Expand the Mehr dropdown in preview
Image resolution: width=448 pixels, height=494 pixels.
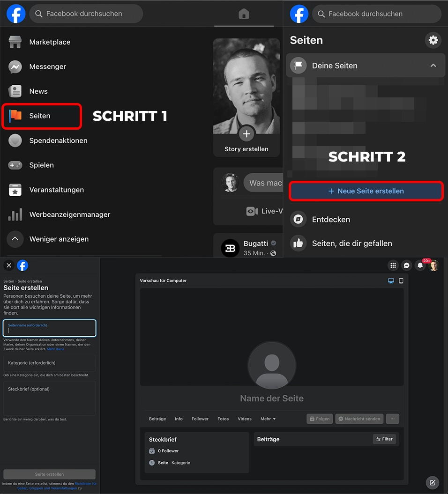[x=268, y=419]
